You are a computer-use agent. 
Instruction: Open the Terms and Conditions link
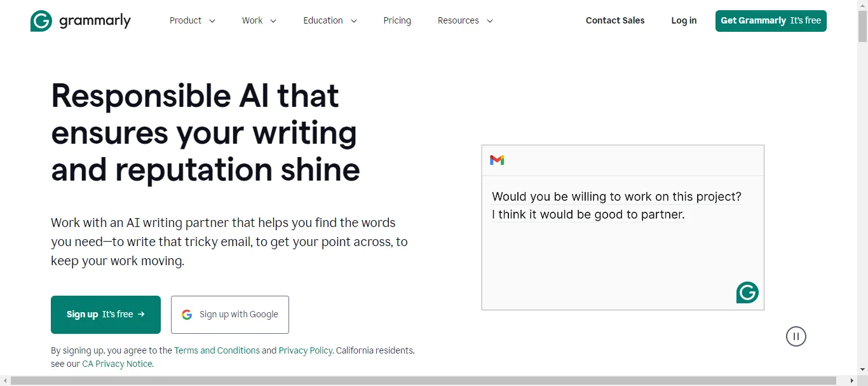pyautogui.click(x=217, y=350)
